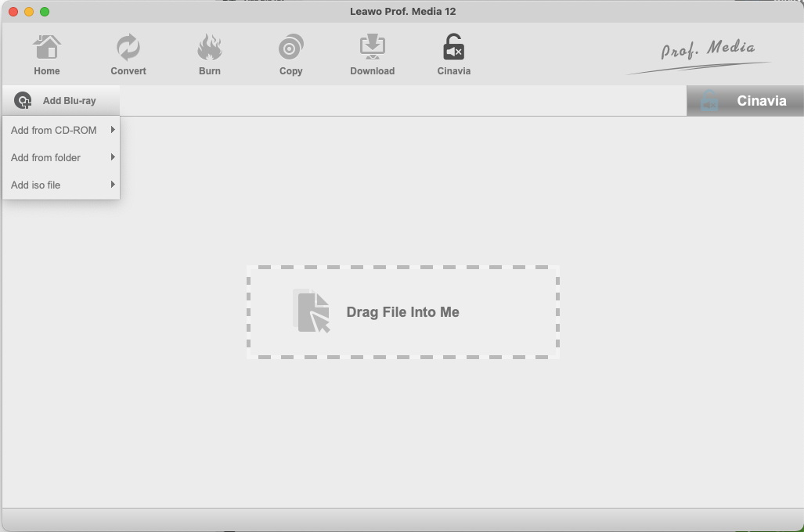The image size is (804, 532).
Task: Open the Home module icon
Action: (47, 47)
